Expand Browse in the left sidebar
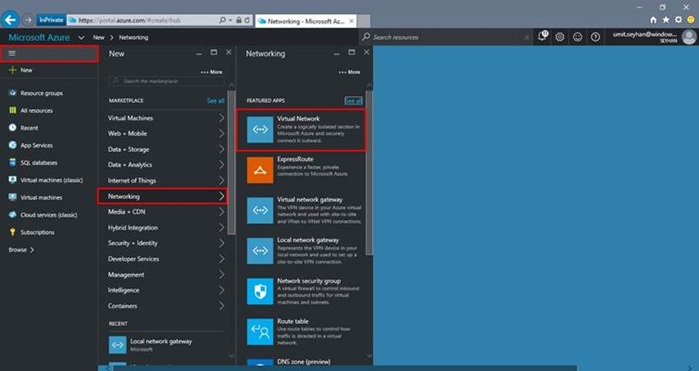This screenshot has height=371, width=699. [21, 250]
